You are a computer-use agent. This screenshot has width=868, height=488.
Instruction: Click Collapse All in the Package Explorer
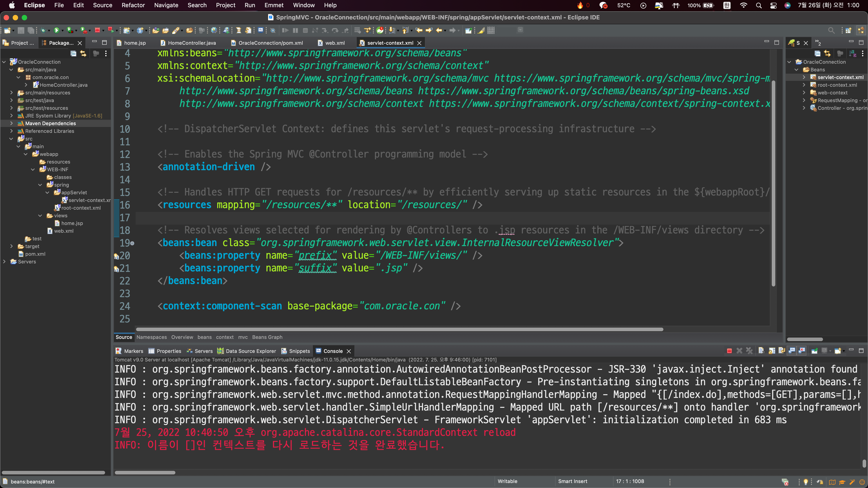pyautogui.click(x=73, y=54)
